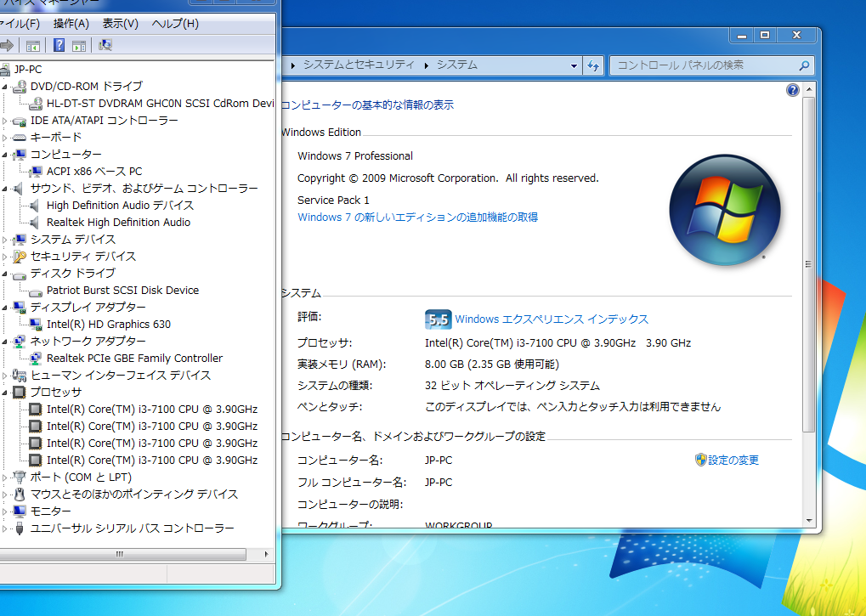Open the 表示(V) menu
This screenshot has height=616, width=866.
click(121, 24)
